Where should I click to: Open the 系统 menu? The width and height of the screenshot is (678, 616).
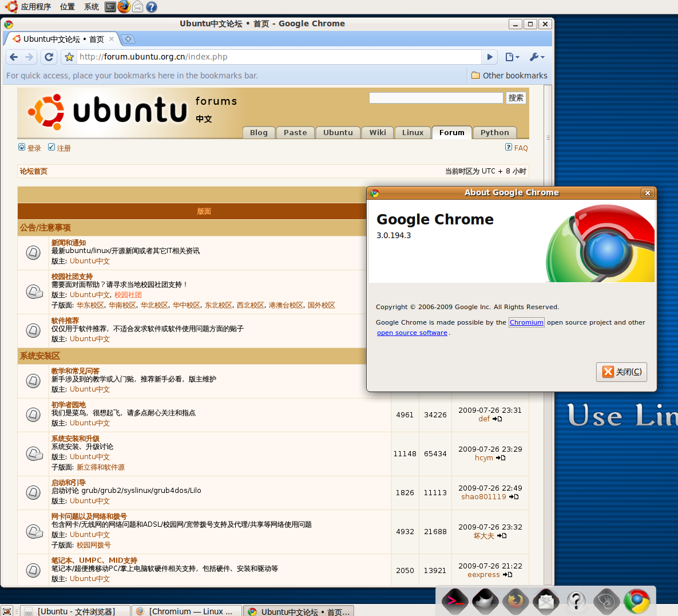pyautogui.click(x=91, y=7)
